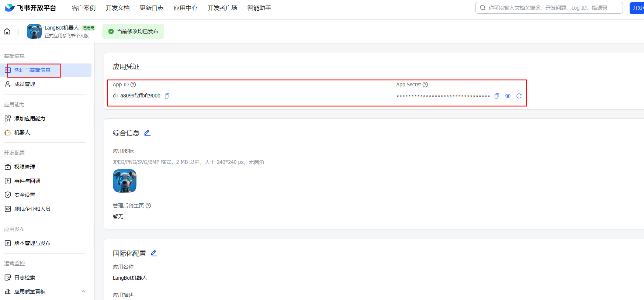
Task: Open 智能助手 in top navigation
Action: tap(259, 8)
